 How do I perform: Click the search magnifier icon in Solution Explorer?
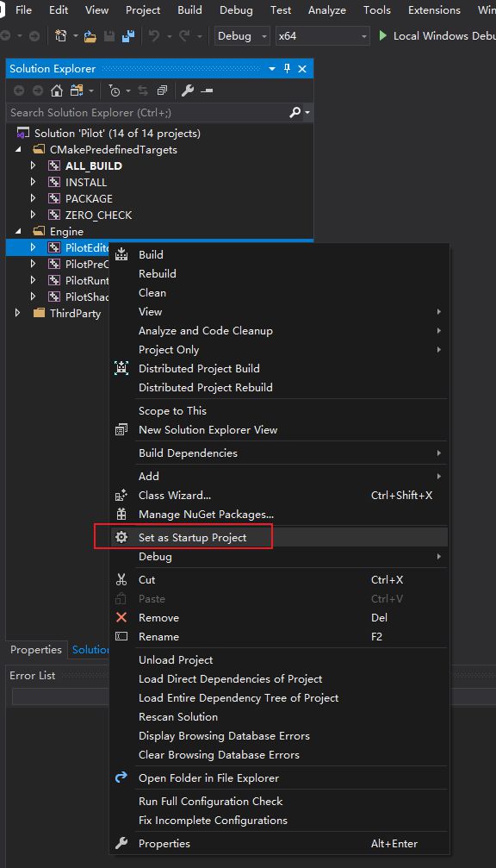coord(295,112)
